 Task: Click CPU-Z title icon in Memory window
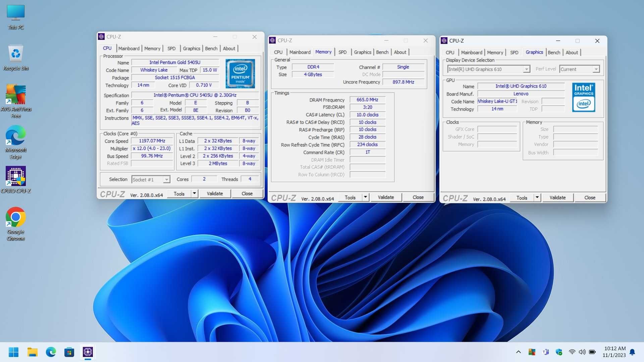272,41
